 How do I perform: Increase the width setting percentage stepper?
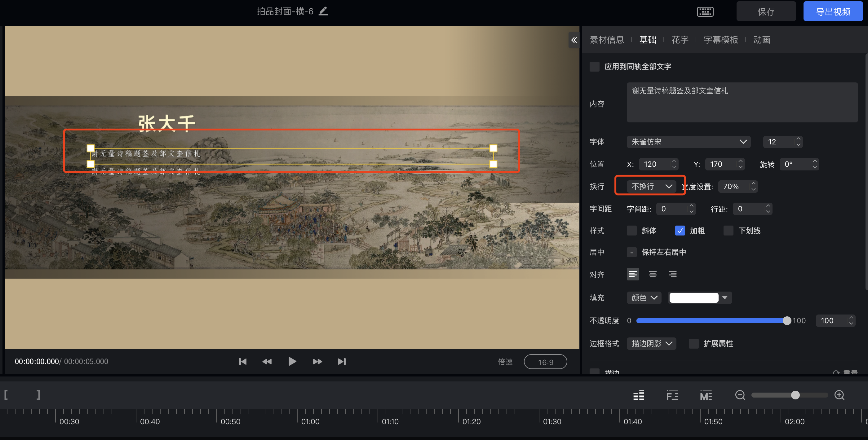(753, 184)
